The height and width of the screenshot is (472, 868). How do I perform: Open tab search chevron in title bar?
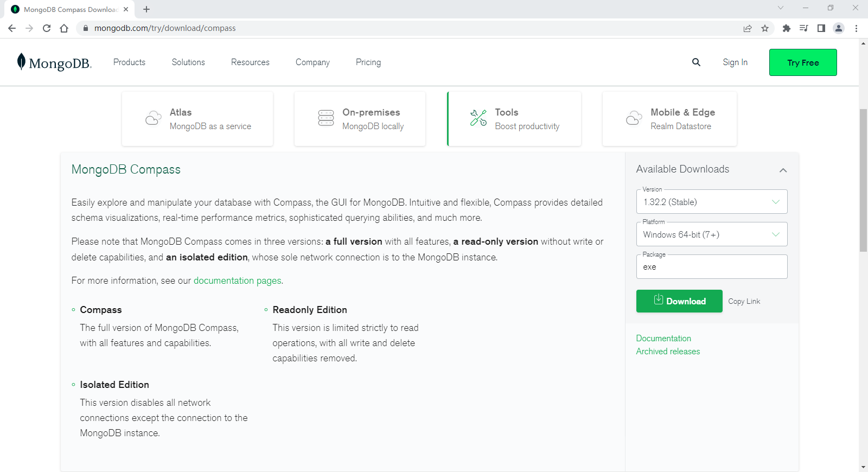(x=780, y=8)
